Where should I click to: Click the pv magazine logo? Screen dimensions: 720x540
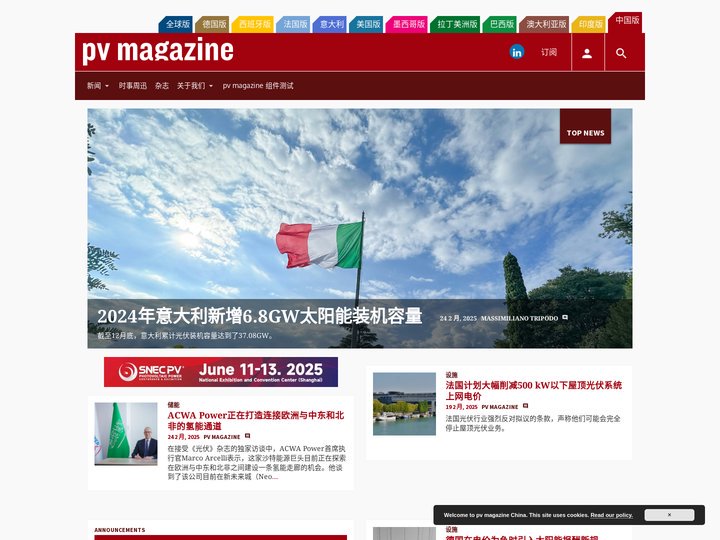[158, 50]
